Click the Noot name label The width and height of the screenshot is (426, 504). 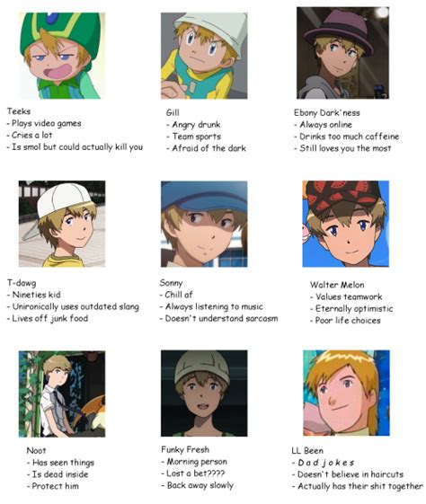(36, 451)
